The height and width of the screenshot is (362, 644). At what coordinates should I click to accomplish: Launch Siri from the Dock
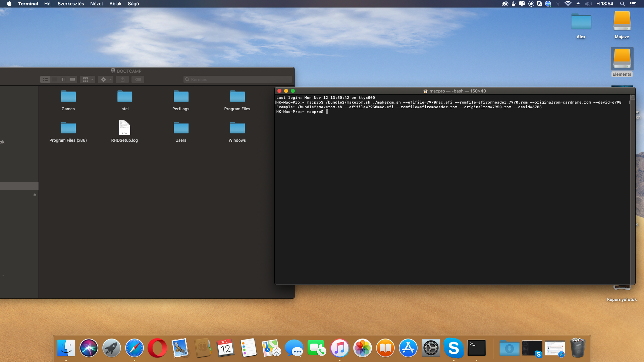(89, 348)
